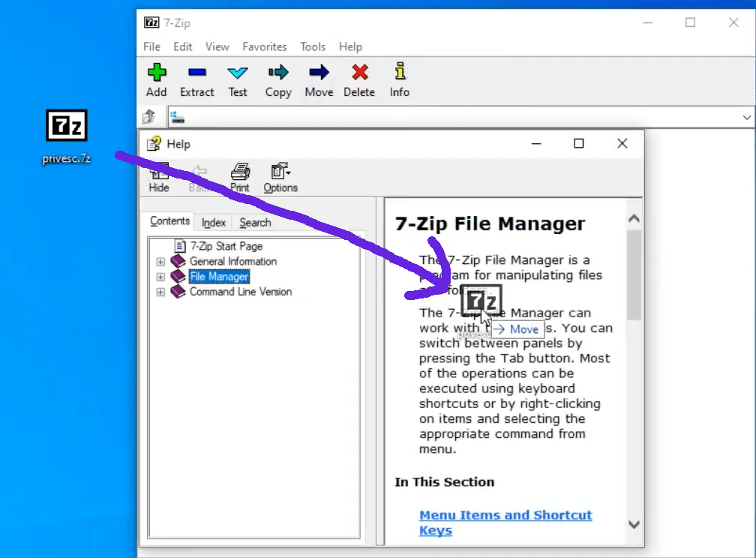Close the 7-Zip window

point(733,22)
